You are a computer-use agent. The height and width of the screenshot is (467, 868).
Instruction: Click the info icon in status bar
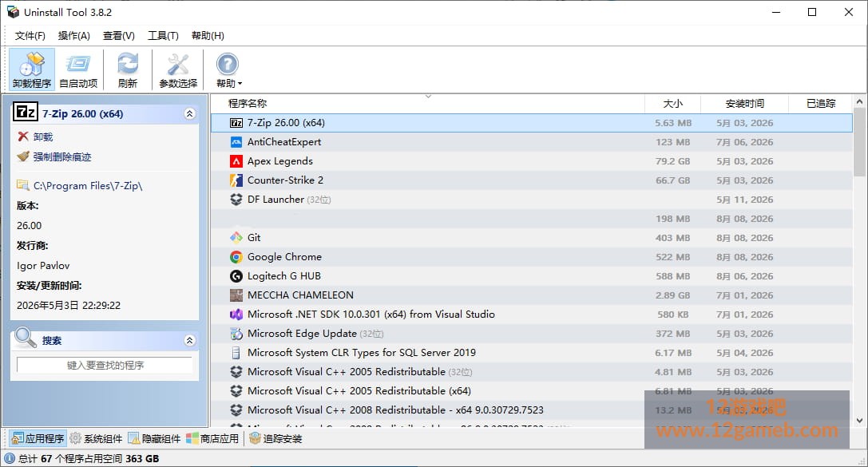pyautogui.click(x=10, y=458)
